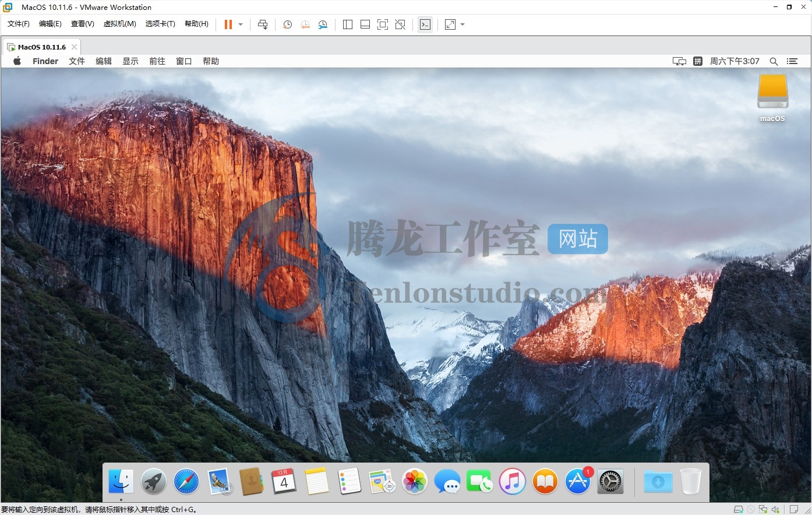Enter VMware full screen mode
The width and height of the screenshot is (812, 515).
tap(383, 24)
